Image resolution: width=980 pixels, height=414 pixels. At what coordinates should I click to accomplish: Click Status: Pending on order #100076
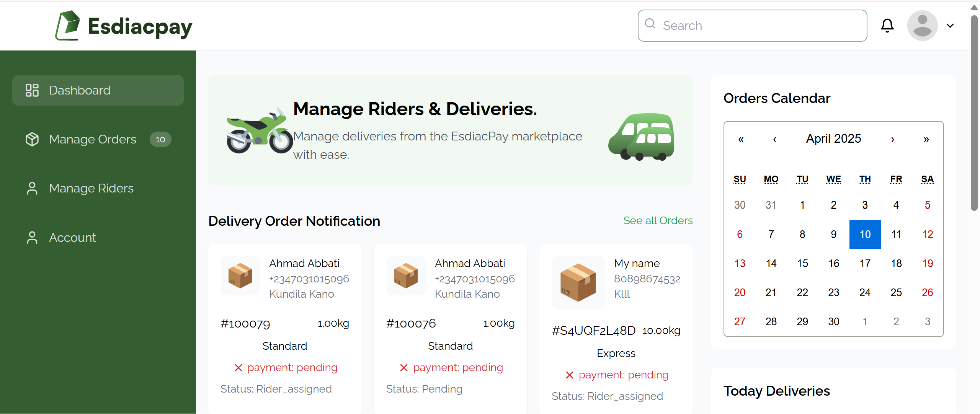424,389
